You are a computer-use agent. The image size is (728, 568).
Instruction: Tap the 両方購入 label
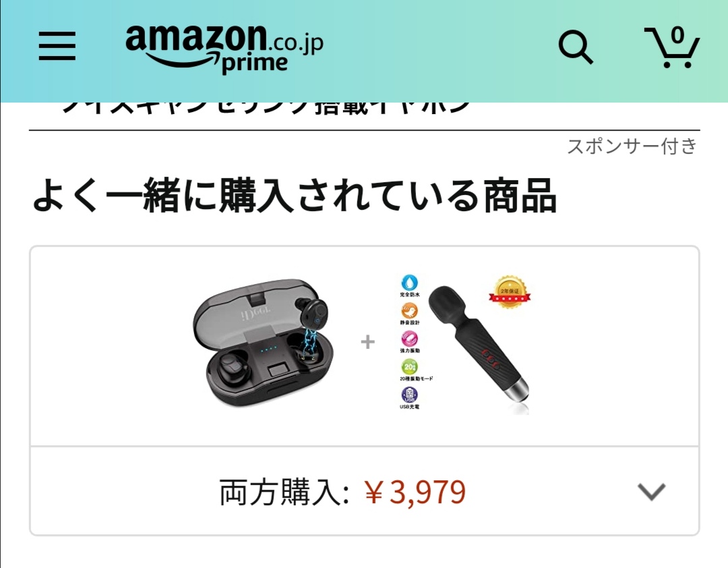coord(284,492)
